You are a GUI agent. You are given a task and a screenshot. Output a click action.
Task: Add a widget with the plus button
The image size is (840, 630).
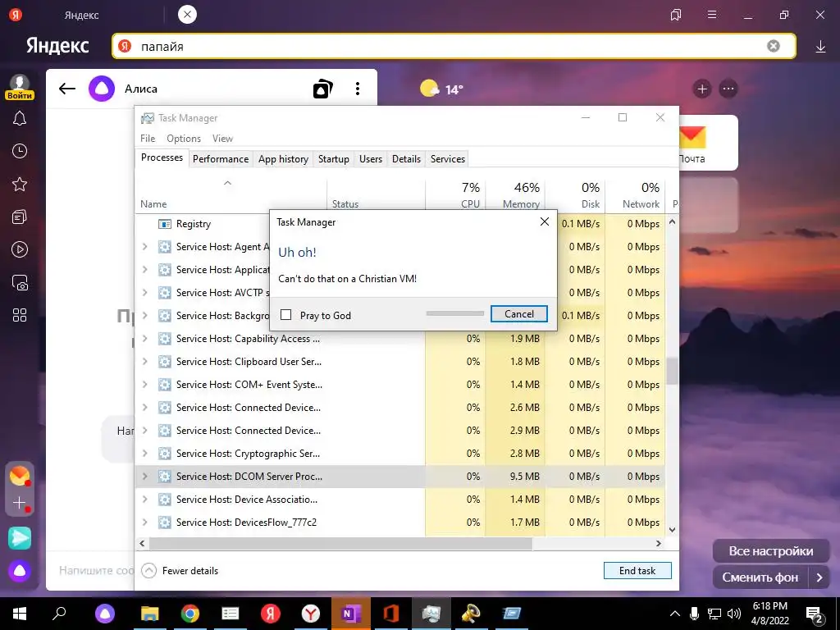click(702, 89)
